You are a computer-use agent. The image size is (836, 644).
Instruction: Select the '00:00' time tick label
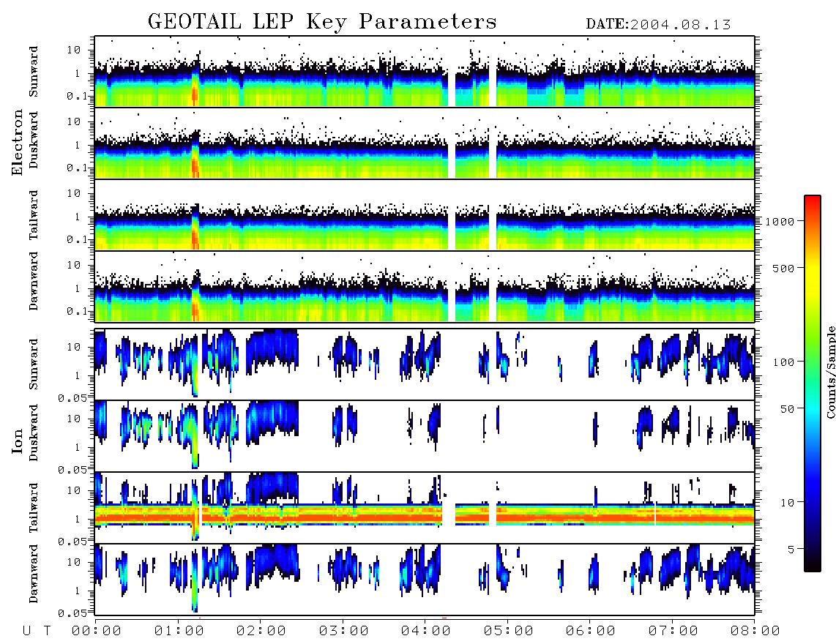coord(97,631)
